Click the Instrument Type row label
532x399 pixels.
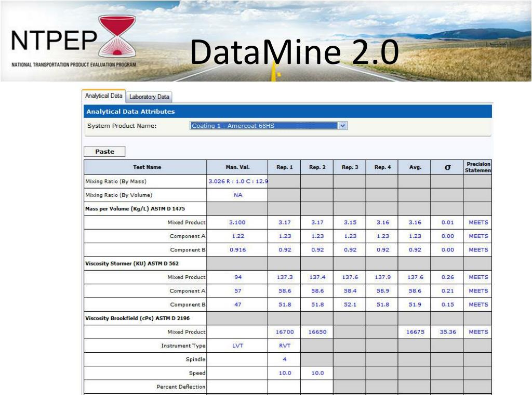click(183, 345)
